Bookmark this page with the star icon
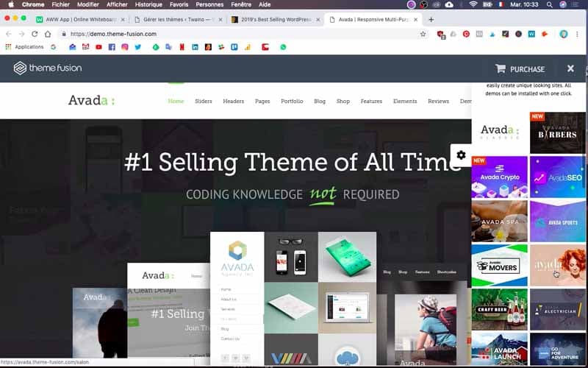This screenshot has width=588, height=368. point(423,34)
